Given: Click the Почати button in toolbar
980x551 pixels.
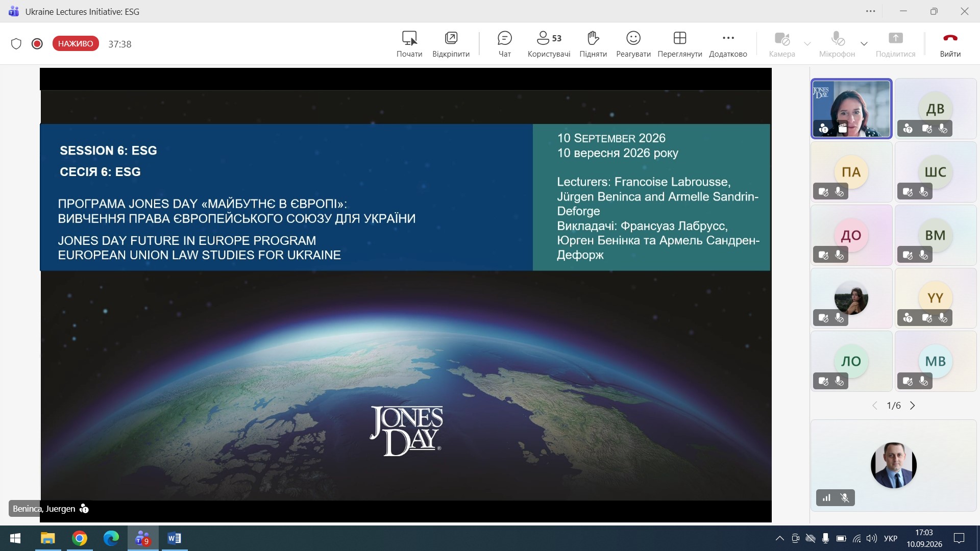Looking at the screenshot, I should coord(409,44).
